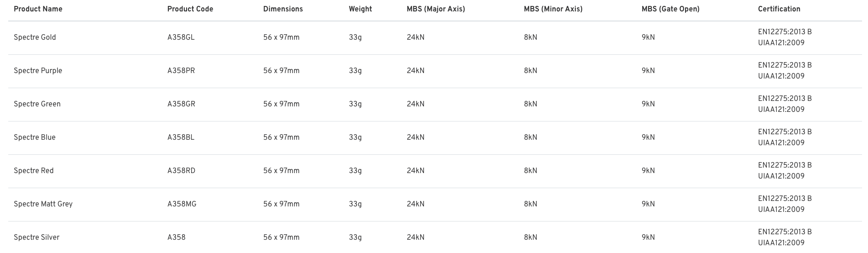Screen dimensions: 868x253
Task: Click the Dimensions column header
Action: coord(283,9)
